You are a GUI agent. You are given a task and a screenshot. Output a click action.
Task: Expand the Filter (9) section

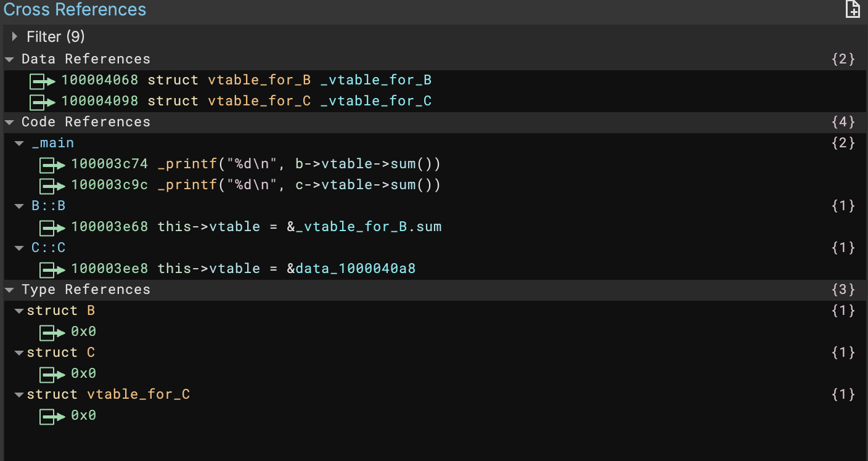click(x=14, y=36)
